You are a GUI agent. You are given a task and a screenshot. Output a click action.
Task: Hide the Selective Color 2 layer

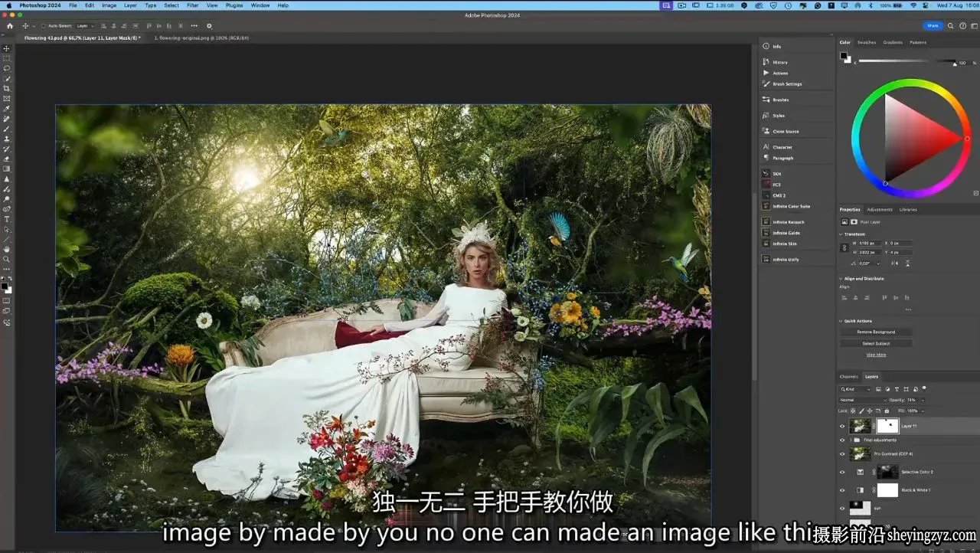click(x=842, y=472)
